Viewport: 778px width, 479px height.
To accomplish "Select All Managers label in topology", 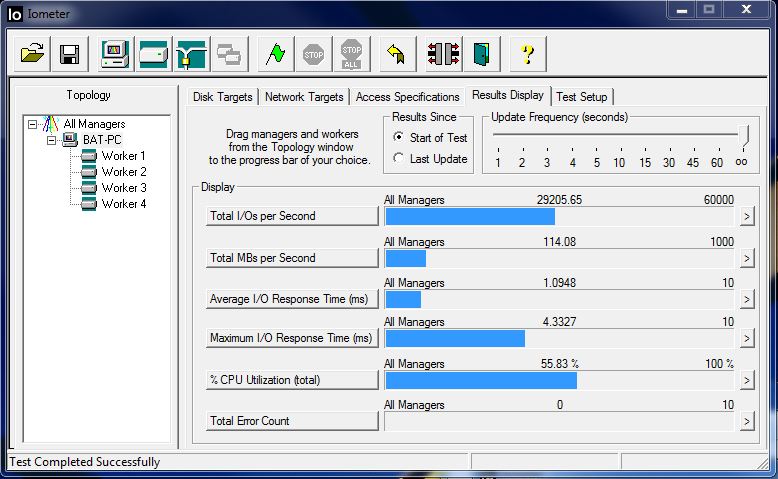I will 94,124.
